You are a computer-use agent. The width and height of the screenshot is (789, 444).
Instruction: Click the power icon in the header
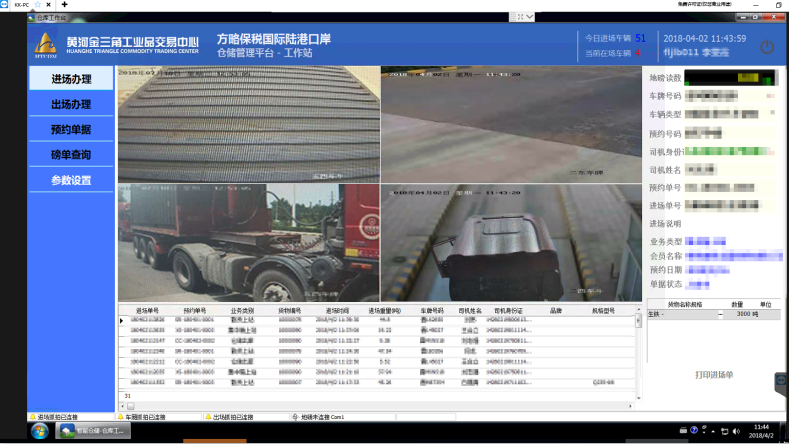tap(767, 47)
